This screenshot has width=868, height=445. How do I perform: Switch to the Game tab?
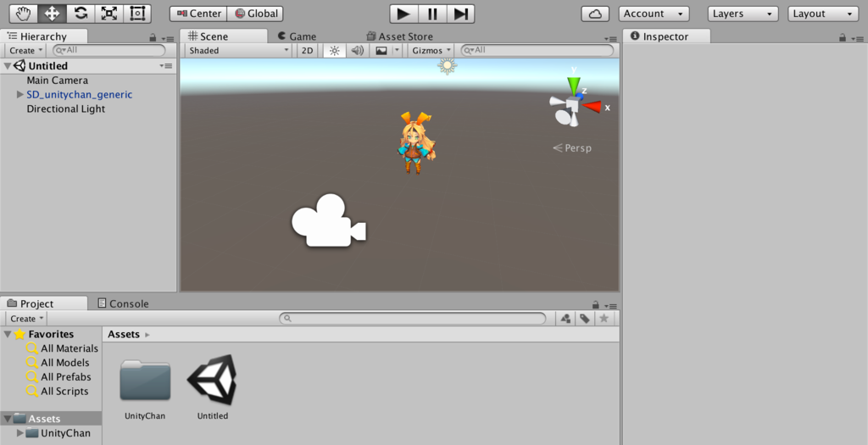[x=298, y=36]
